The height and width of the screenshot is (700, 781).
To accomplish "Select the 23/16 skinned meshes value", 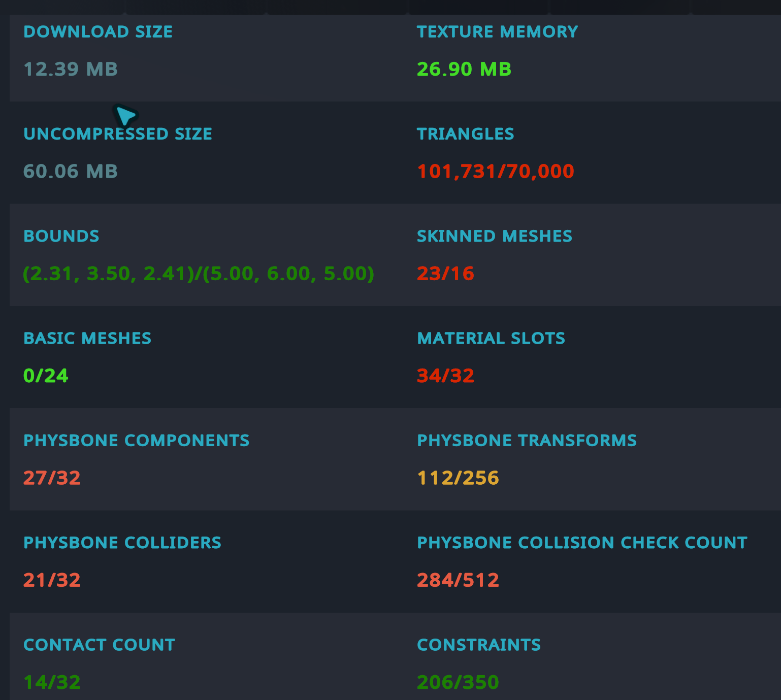I will [445, 274].
